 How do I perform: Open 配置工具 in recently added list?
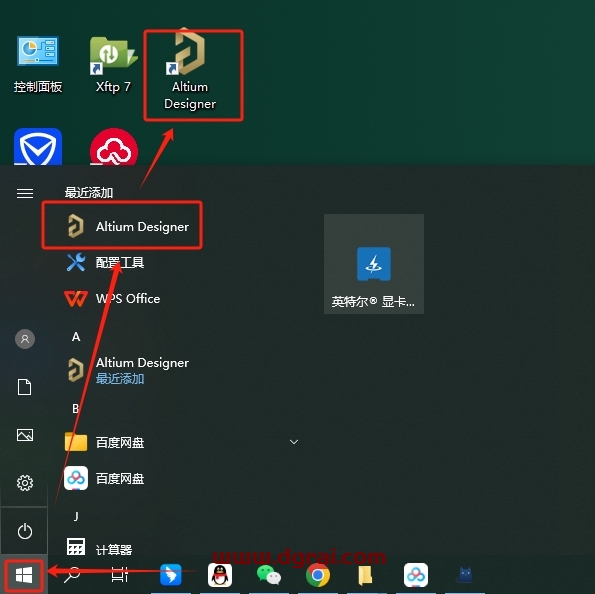105,263
